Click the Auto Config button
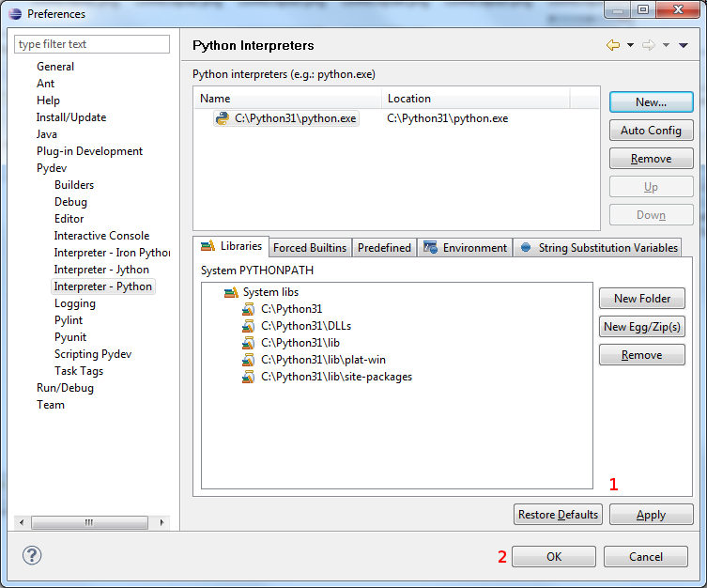Viewport: 707px width, 588px height. [651, 131]
